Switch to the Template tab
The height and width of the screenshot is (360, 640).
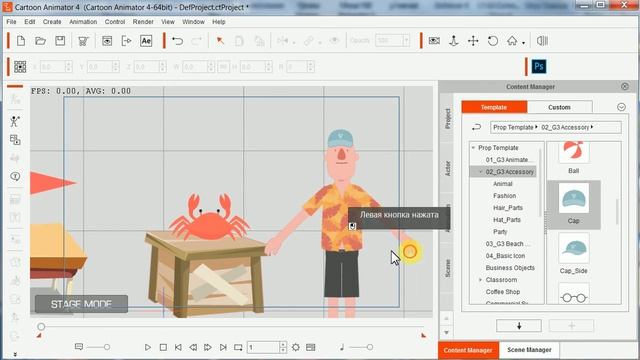494,107
